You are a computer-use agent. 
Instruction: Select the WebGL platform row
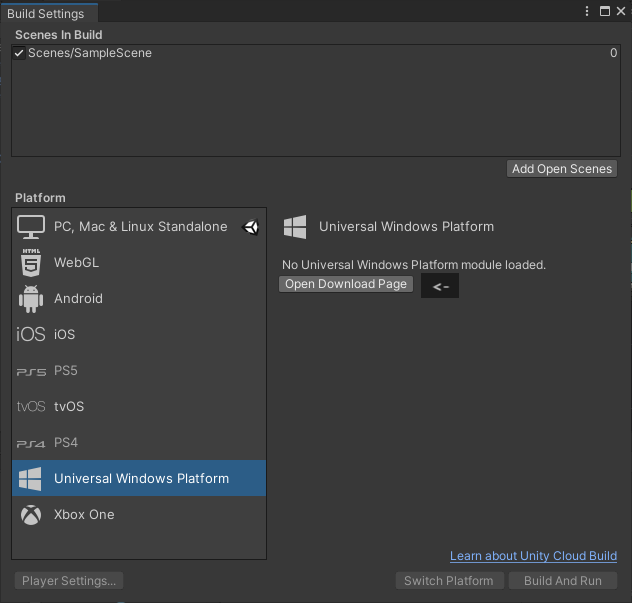click(x=139, y=262)
